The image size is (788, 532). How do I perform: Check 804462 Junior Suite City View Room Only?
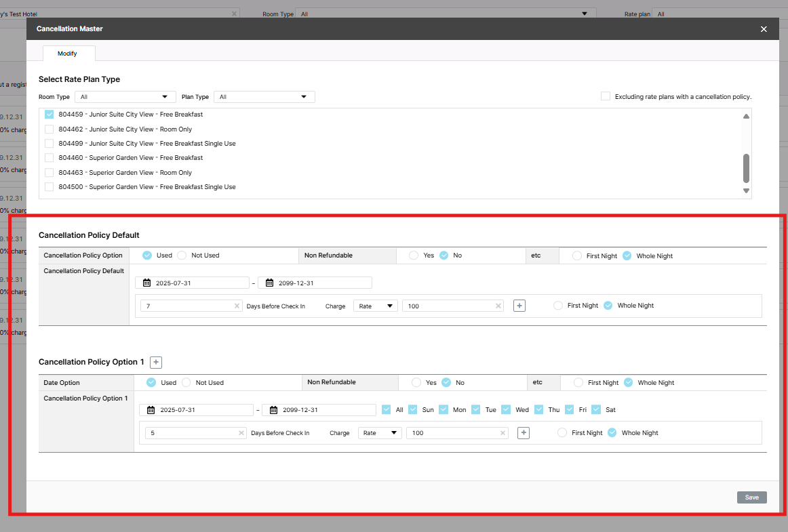pyautogui.click(x=49, y=129)
